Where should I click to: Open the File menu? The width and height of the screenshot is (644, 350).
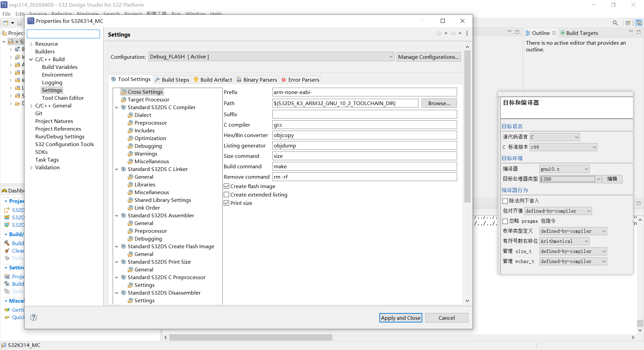click(x=6, y=14)
